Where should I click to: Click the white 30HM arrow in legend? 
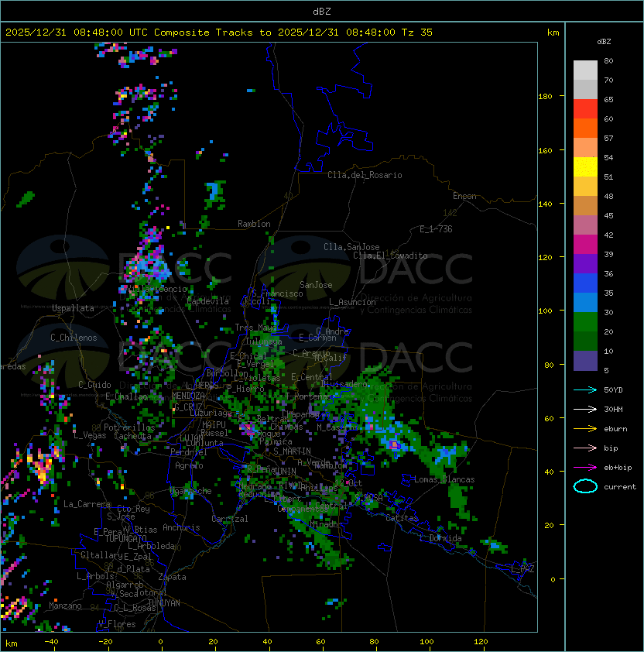click(x=585, y=409)
